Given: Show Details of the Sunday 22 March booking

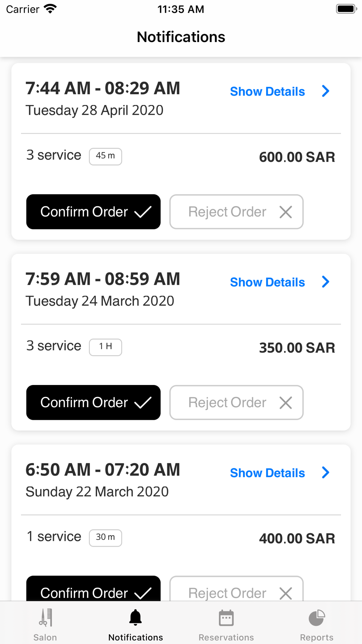Looking at the screenshot, I should [x=268, y=473].
